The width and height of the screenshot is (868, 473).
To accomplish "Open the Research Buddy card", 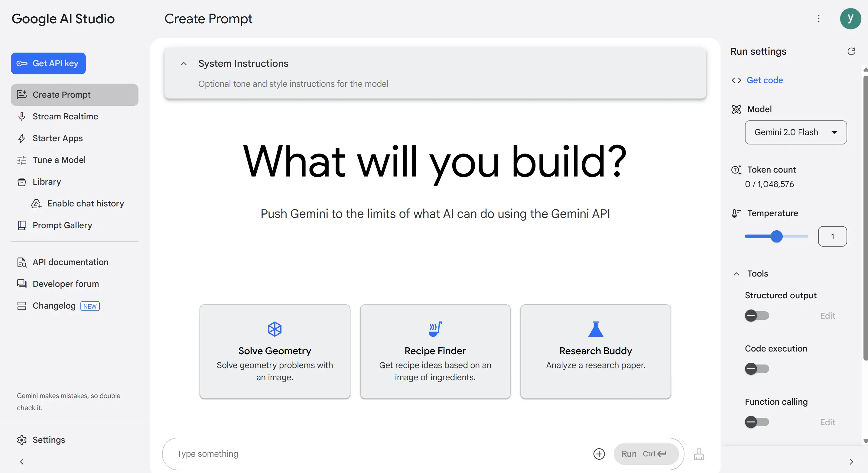I will pyautogui.click(x=595, y=352).
